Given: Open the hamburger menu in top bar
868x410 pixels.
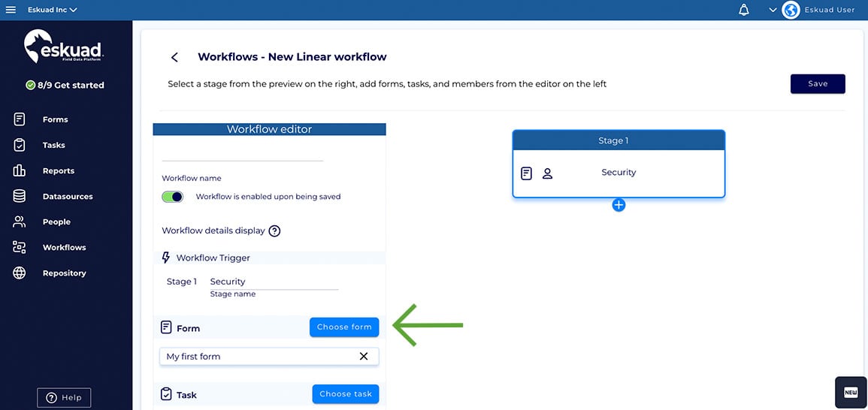Looking at the screenshot, I should [x=11, y=10].
